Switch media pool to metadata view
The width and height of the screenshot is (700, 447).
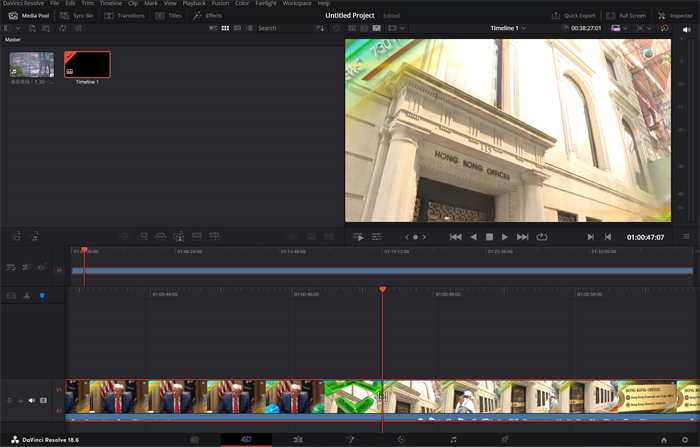pyautogui.click(x=213, y=28)
